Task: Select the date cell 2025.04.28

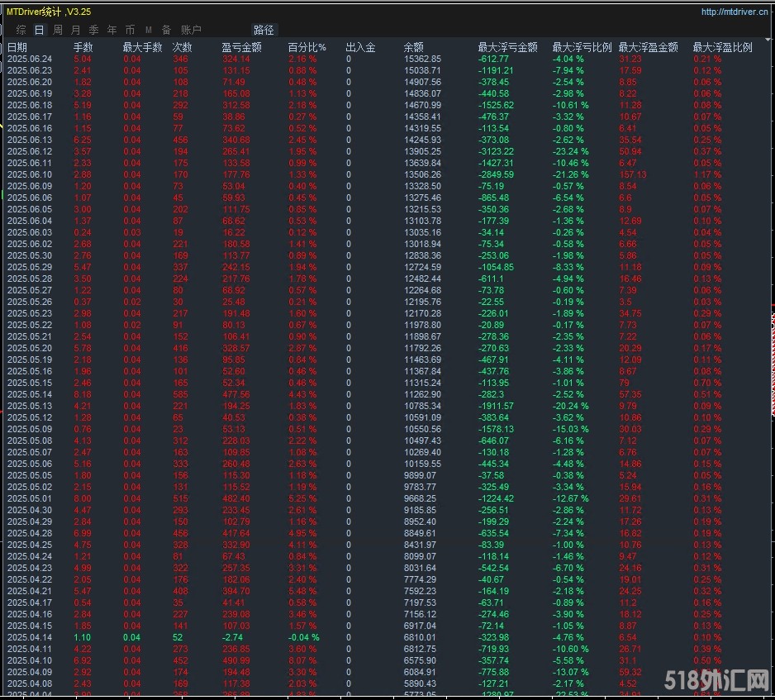Action: (30, 533)
